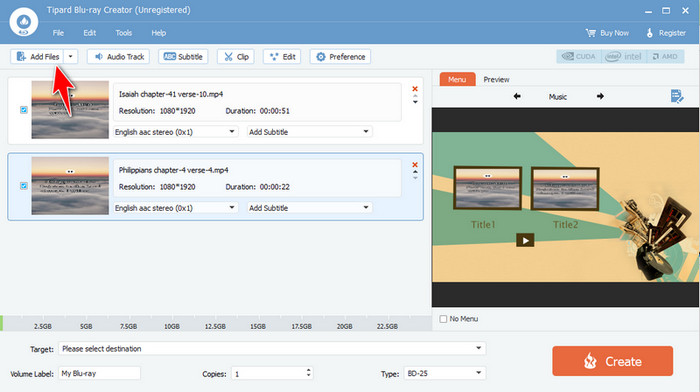Image resolution: width=700 pixels, height=392 pixels.
Task: Uncheck the Philippians chapter-4 video checkbox
Action: [24, 186]
